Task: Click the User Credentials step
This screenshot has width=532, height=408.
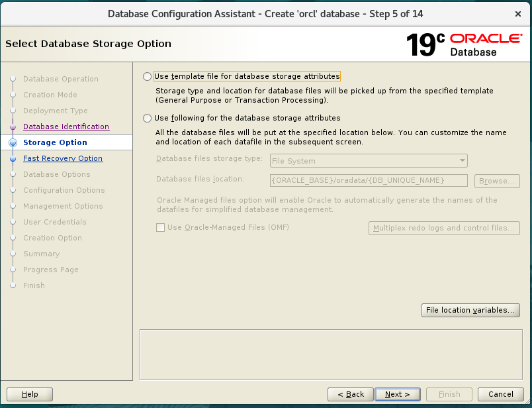Action: tap(55, 222)
